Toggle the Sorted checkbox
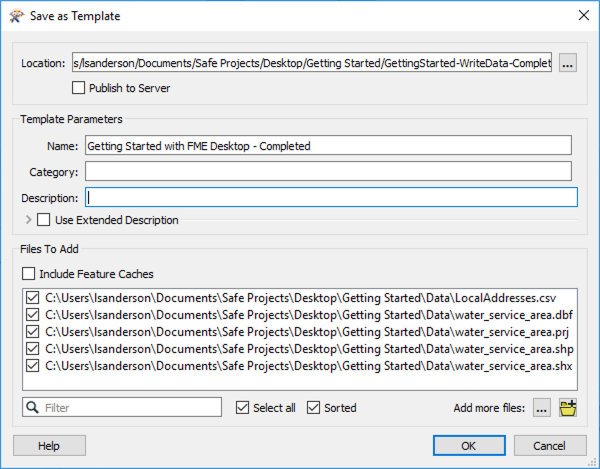This screenshot has height=469, width=600. tap(313, 408)
